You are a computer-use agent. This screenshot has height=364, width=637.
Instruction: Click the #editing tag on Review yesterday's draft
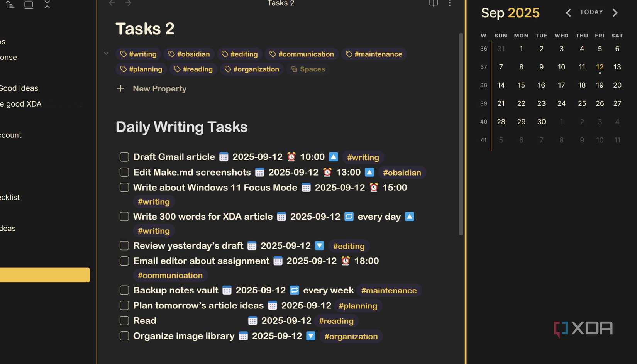point(349,246)
